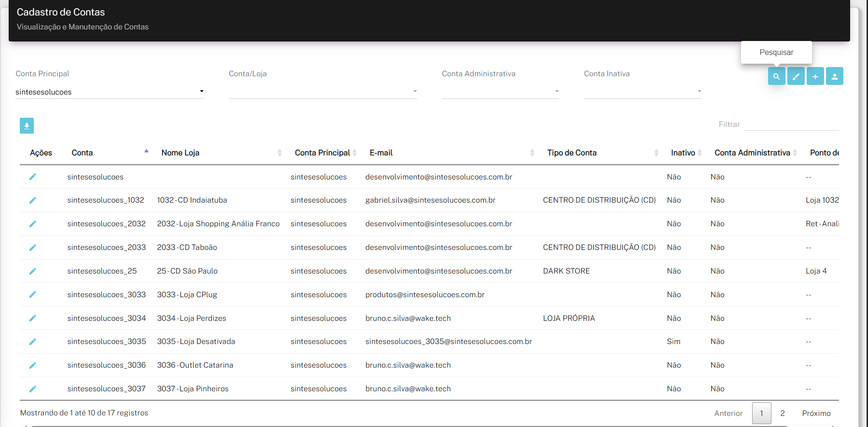The height and width of the screenshot is (427, 868).
Task: Click the plus add account button
Action: click(x=815, y=76)
